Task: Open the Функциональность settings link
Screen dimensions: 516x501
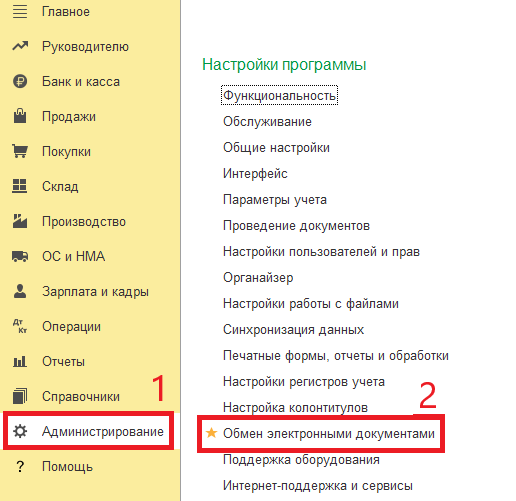Action: click(x=279, y=96)
